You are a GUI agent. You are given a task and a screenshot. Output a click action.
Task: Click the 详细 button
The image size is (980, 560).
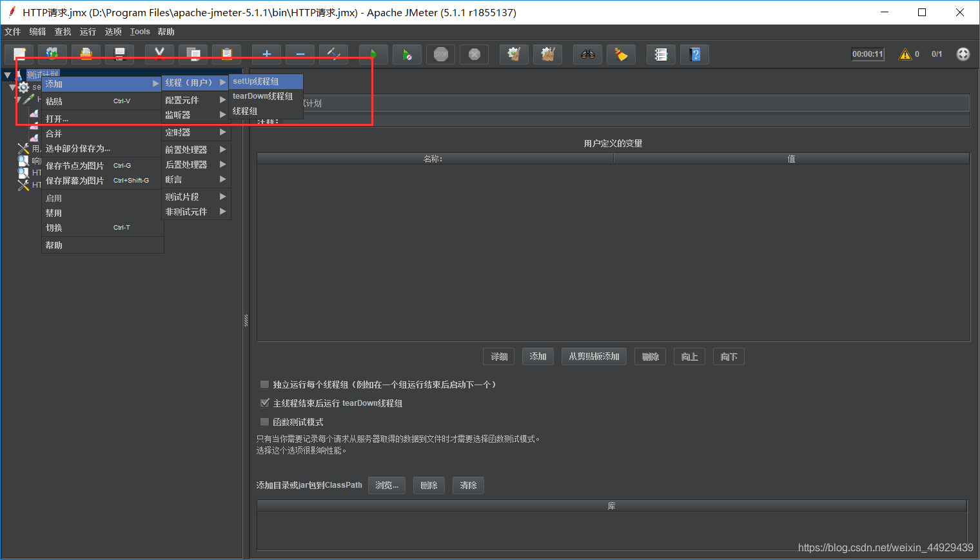(499, 357)
